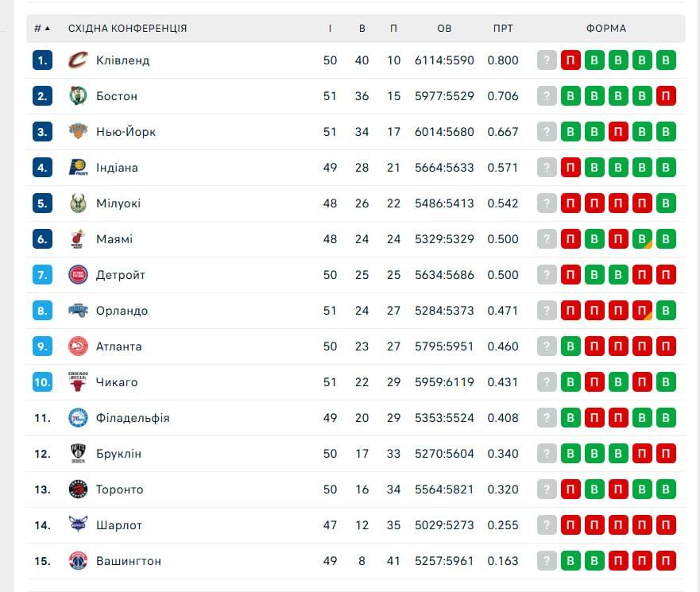This screenshot has height=592, width=700.
Task: Open the Маямі team link
Action: coord(114,239)
